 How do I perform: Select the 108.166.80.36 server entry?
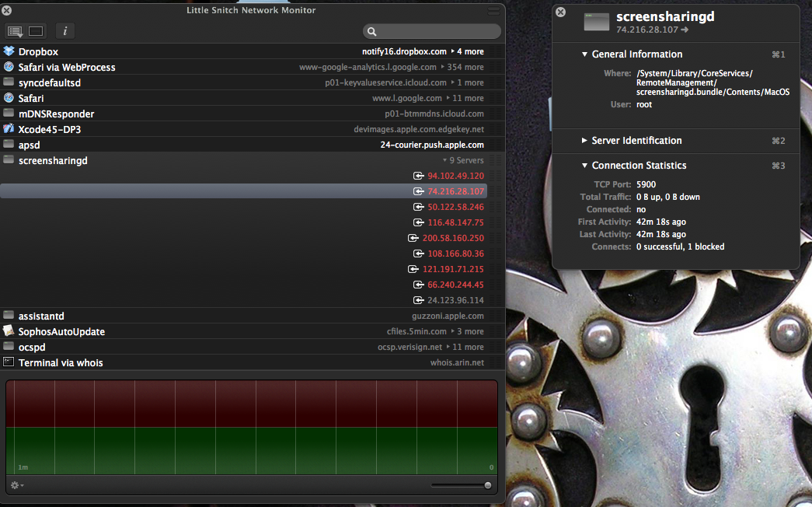click(455, 253)
